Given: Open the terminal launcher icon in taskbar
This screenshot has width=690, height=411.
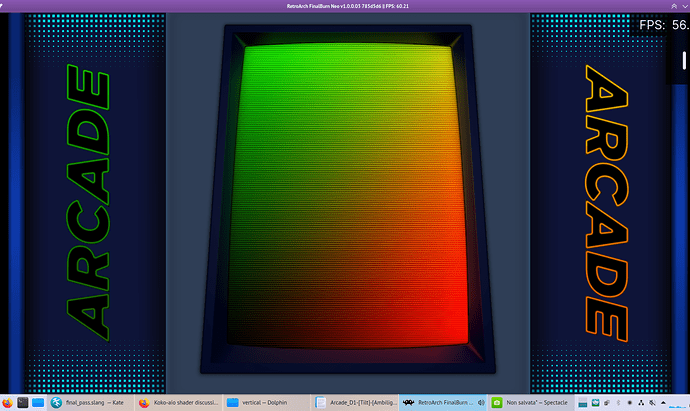Looking at the screenshot, I should coord(22,403).
